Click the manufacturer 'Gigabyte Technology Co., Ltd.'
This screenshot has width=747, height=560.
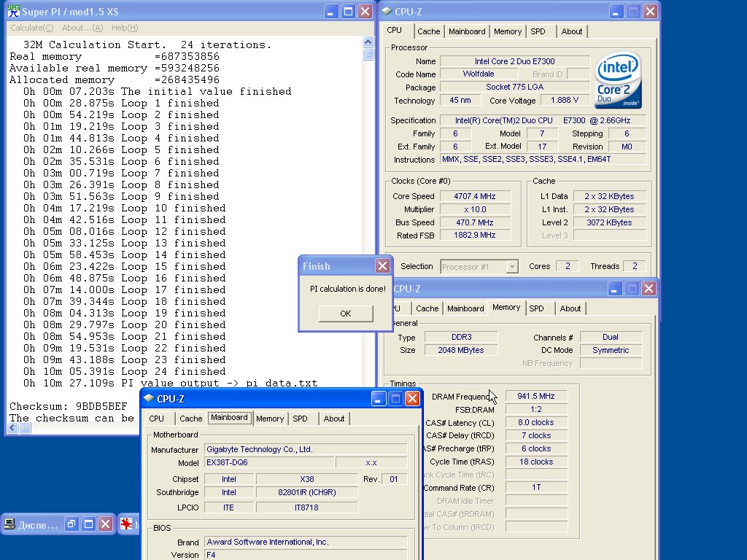point(306,449)
